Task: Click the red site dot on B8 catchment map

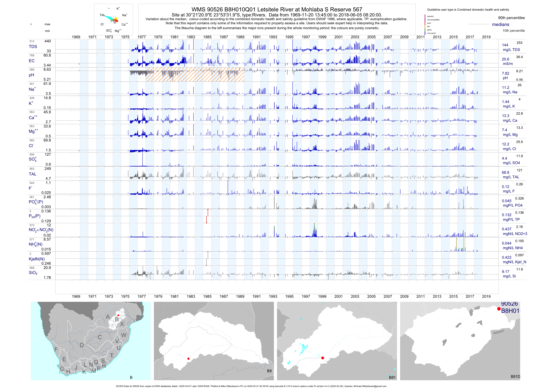Action: [188, 359]
